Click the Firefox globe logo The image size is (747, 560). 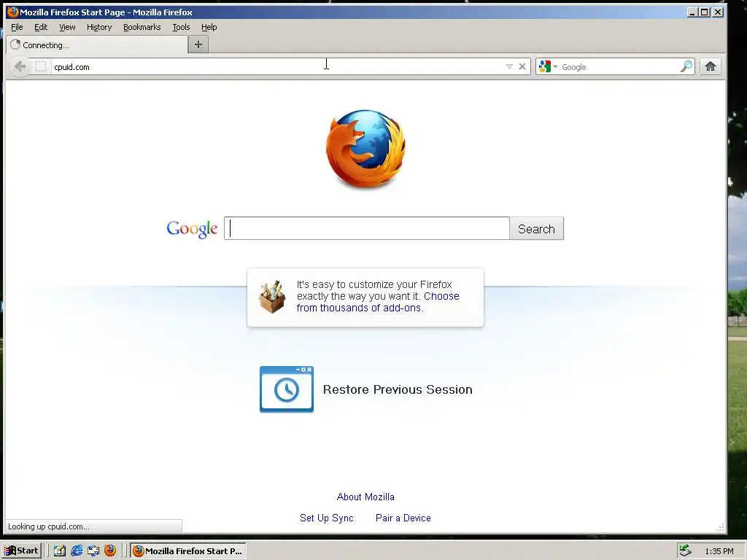click(x=365, y=149)
